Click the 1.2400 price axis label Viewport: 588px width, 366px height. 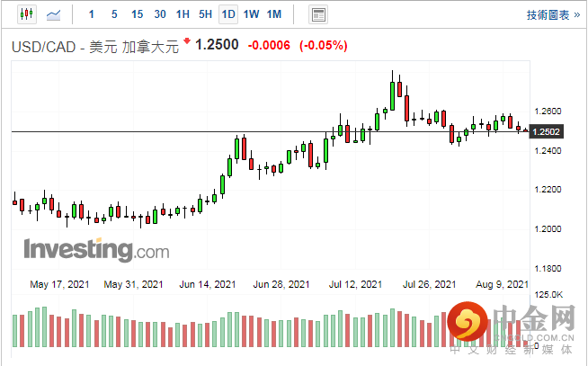coord(548,151)
